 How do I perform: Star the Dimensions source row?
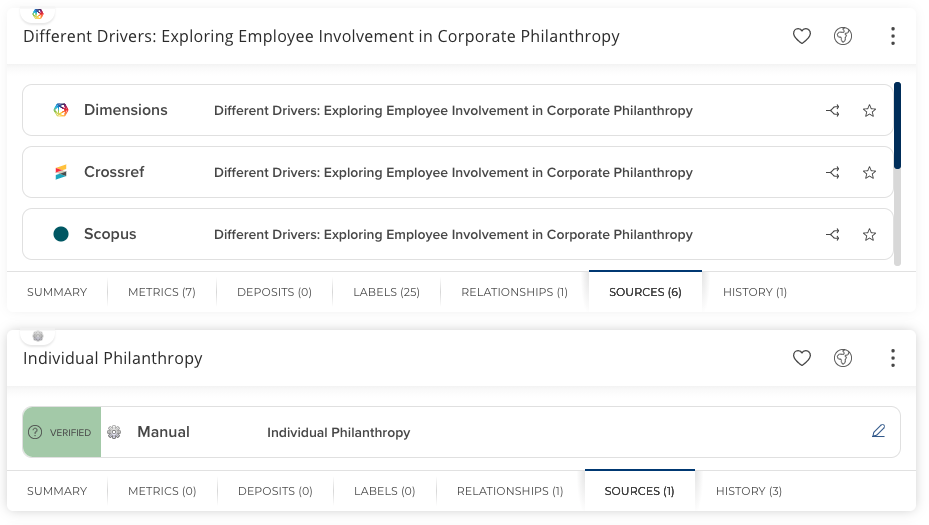pos(869,111)
